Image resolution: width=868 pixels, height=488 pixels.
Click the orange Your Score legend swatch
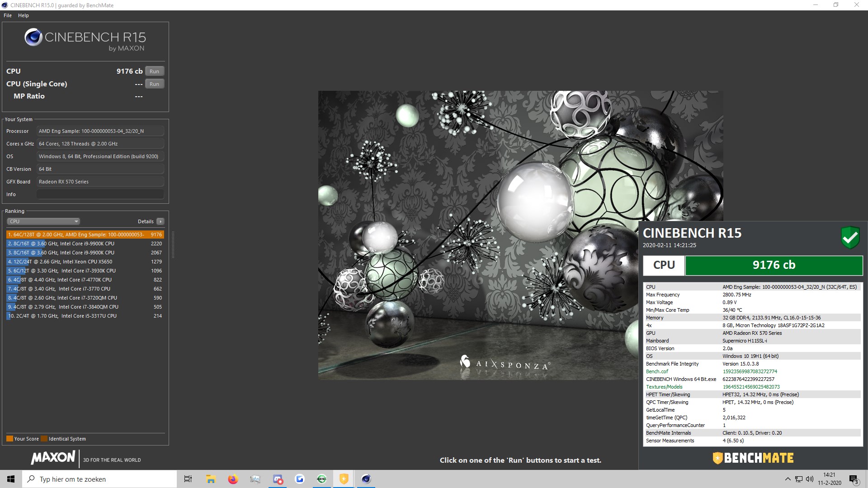click(9, 439)
